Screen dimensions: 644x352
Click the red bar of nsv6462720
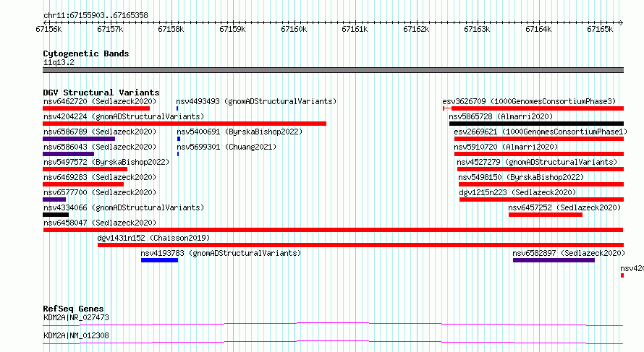tap(96, 108)
